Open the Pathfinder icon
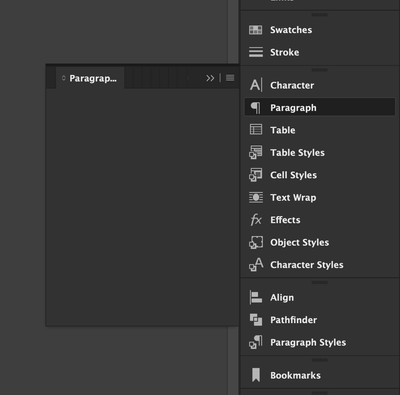The image size is (400, 395). pyautogui.click(x=256, y=320)
